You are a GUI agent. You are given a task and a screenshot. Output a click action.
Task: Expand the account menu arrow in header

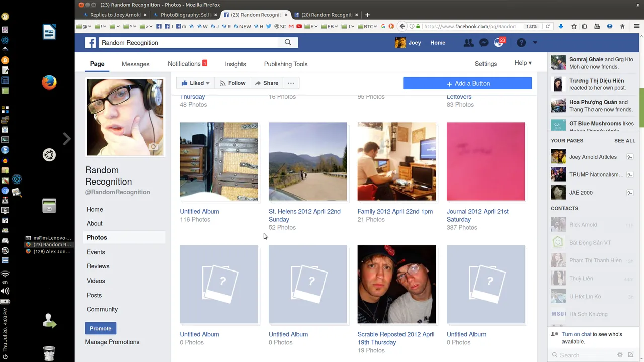[x=535, y=43]
